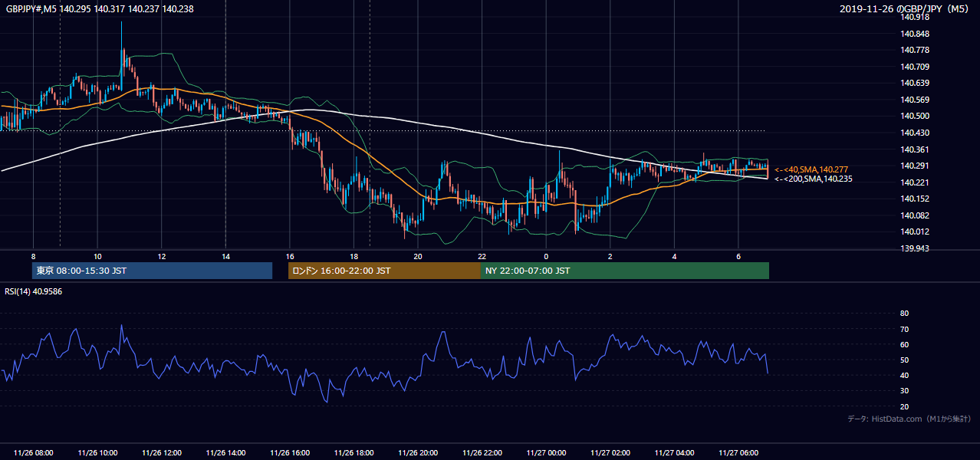Click the 140.430 price axis label
980x460 pixels.
(914, 133)
